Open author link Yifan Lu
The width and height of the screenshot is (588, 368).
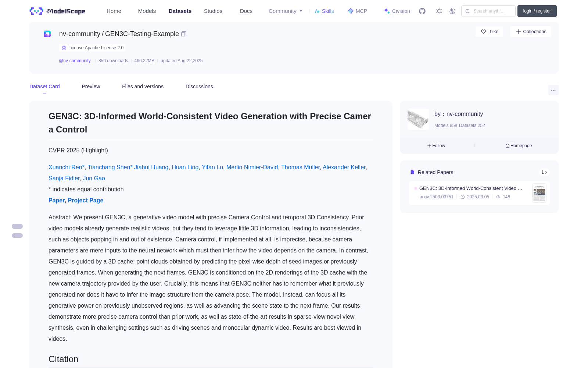pyautogui.click(x=212, y=167)
